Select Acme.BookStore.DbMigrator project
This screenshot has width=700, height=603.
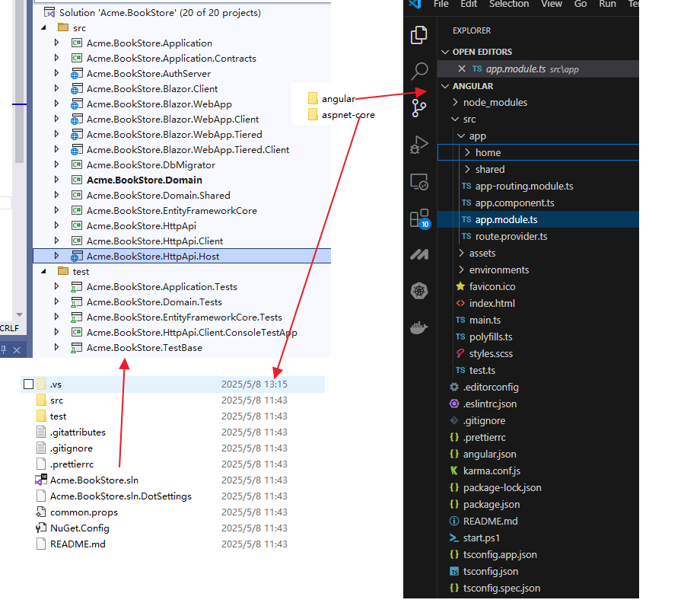[151, 164]
